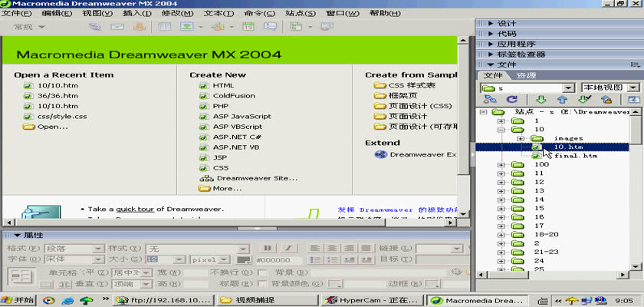Click the Unordered List icon
The width and height of the screenshot is (644, 307).
[314, 259]
